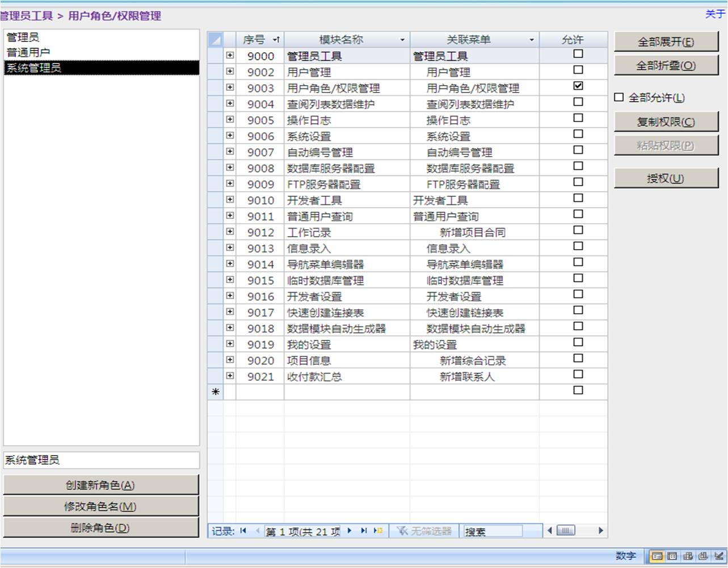The height and width of the screenshot is (568, 728).
Task: Switch to Form view in status bar
Action: tap(657, 556)
